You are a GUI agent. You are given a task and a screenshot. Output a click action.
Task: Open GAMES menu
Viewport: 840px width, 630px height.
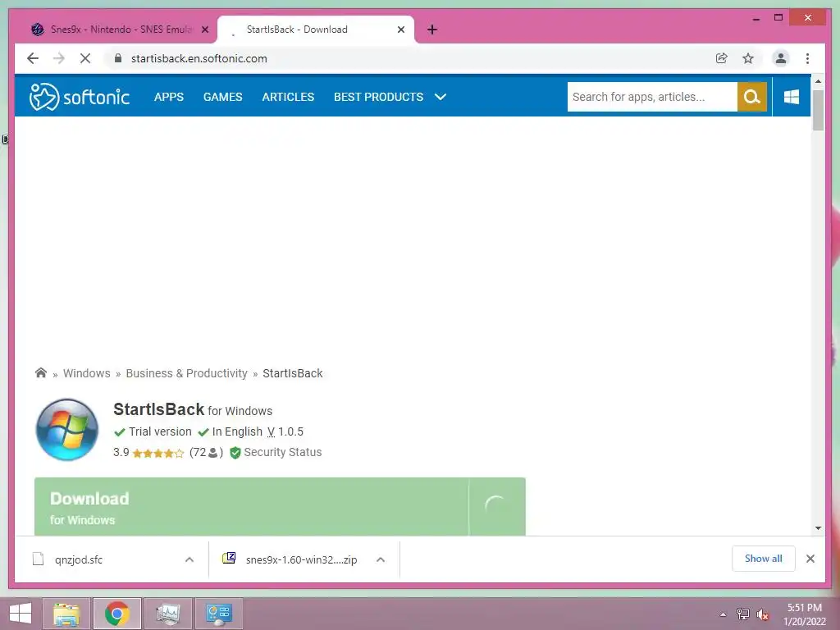(223, 97)
